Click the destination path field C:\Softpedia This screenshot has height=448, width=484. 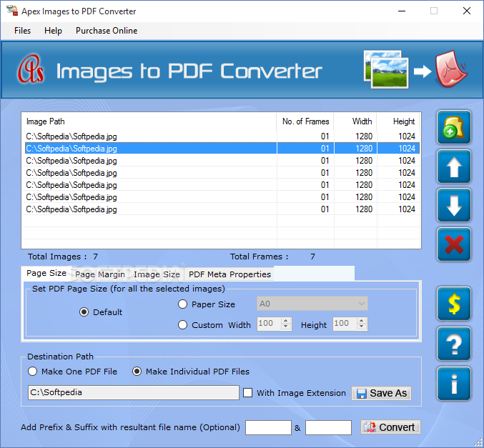click(x=134, y=392)
